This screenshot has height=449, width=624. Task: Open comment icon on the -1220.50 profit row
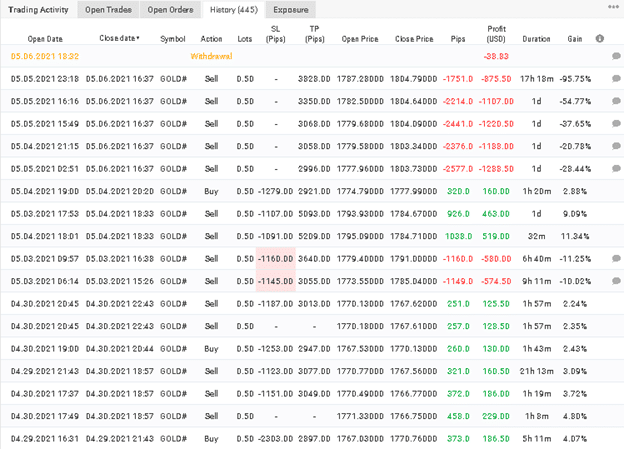tap(616, 124)
